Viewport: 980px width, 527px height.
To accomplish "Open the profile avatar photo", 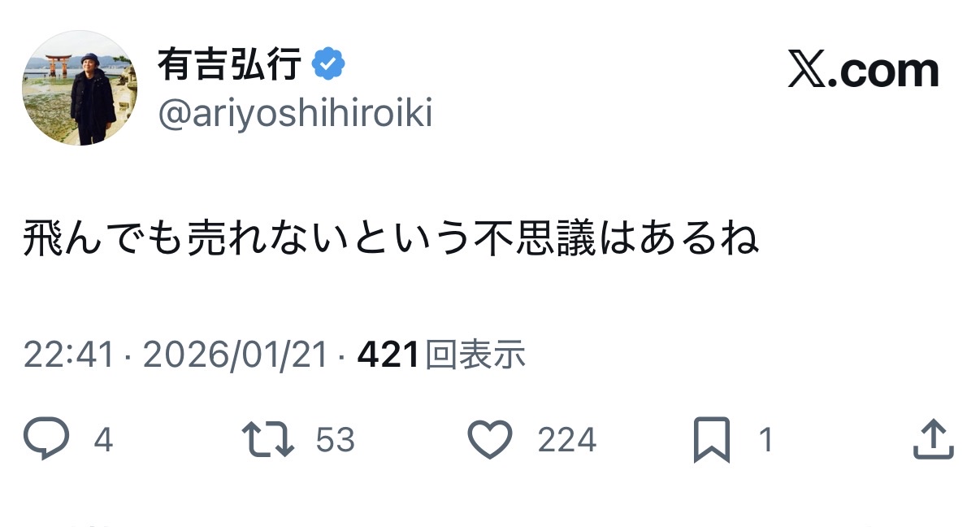I will [80, 88].
